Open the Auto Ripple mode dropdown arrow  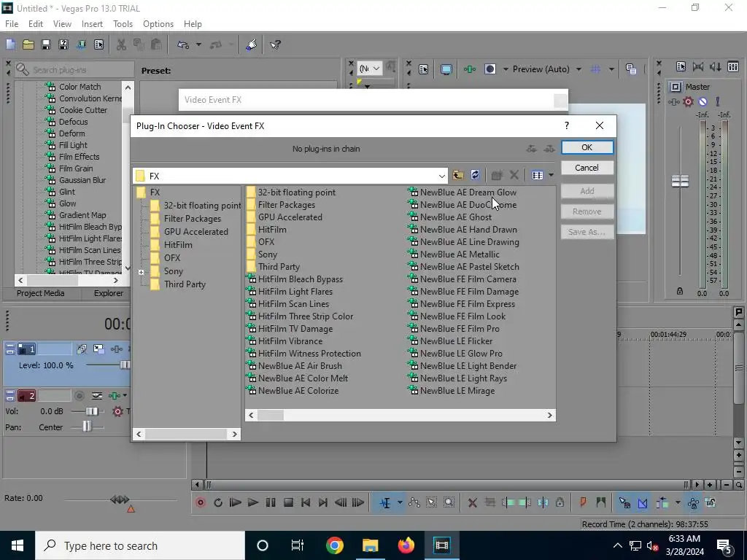click(x=678, y=502)
